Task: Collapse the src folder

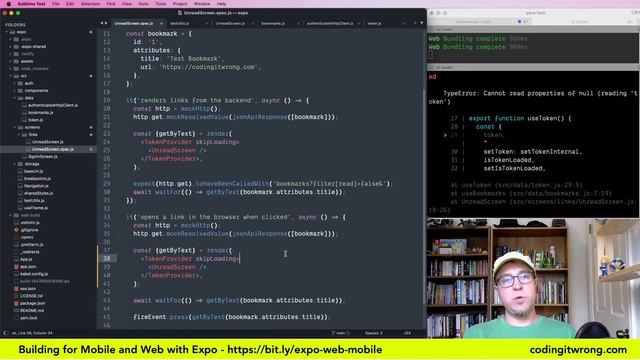Action: (11, 76)
